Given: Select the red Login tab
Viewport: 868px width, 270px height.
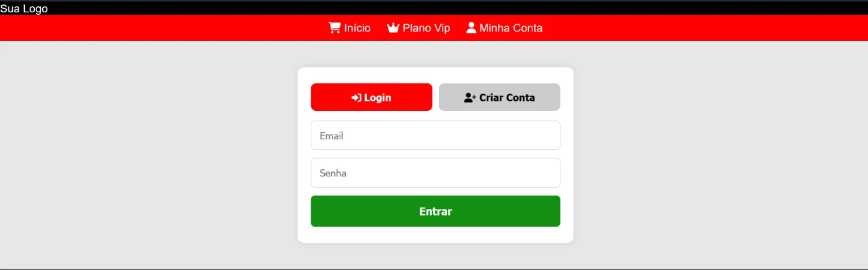Looking at the screenshot, I should pyautogui.click(x=371, y=97).
